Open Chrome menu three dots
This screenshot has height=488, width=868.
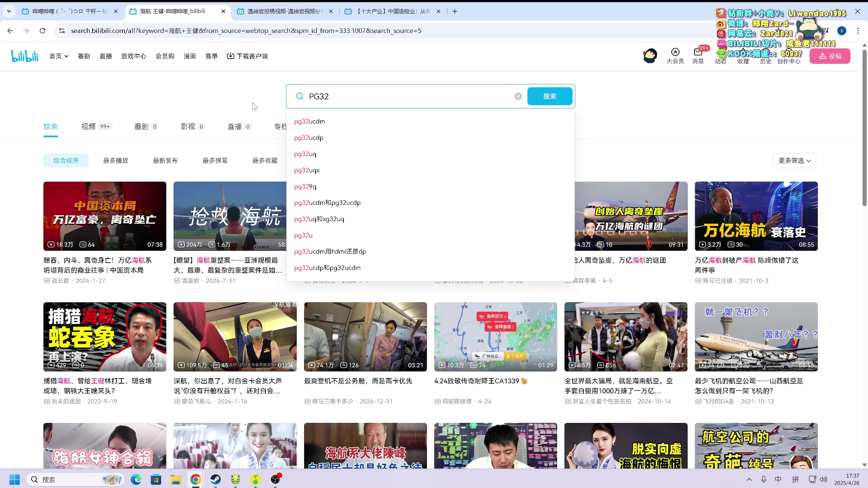[858, 31]
